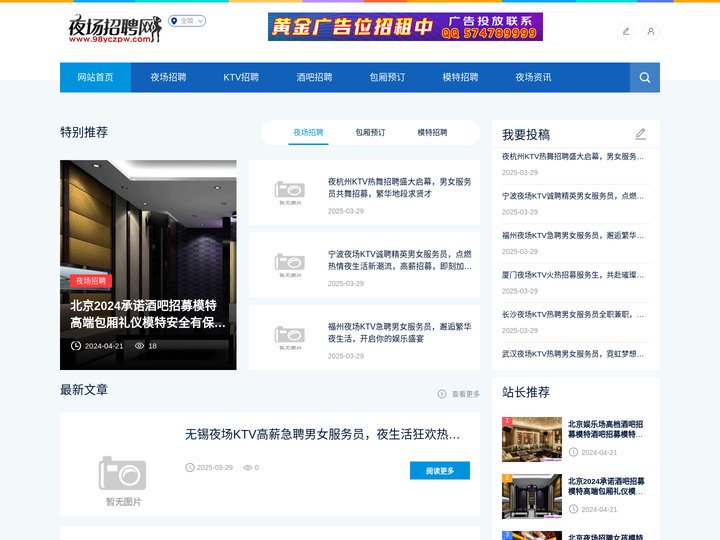
Task: Select the 包厢预订 tab under 特别推荐
Action: 370,133
